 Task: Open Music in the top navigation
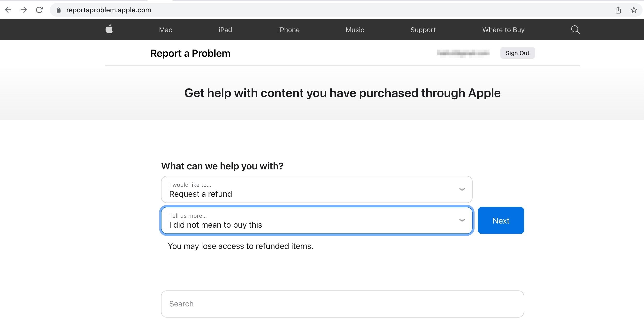(x=355, y=30)
